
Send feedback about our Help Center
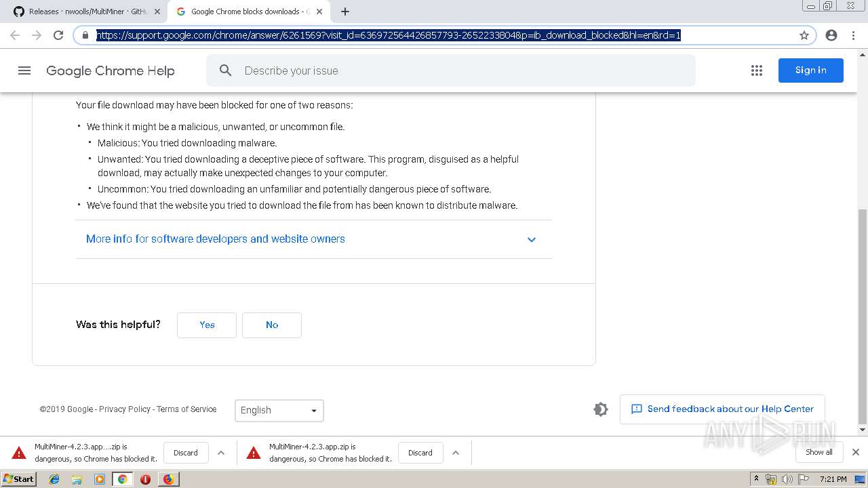point(722,409)
